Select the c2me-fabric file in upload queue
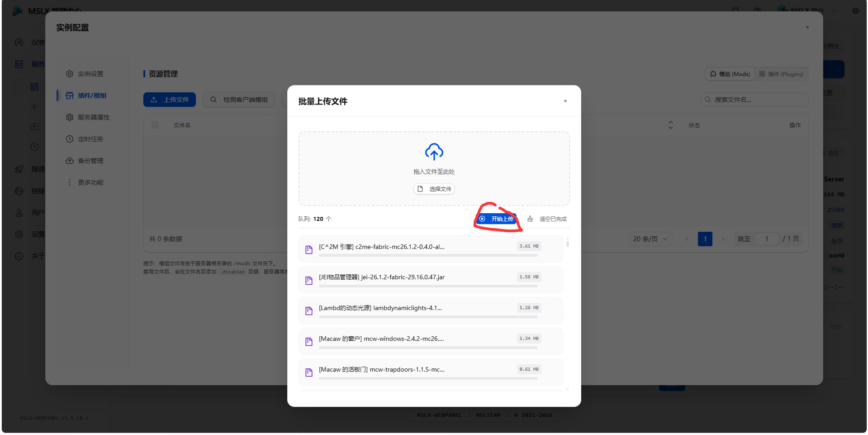Screen dimensions: 868x435 tap(431, 249)
